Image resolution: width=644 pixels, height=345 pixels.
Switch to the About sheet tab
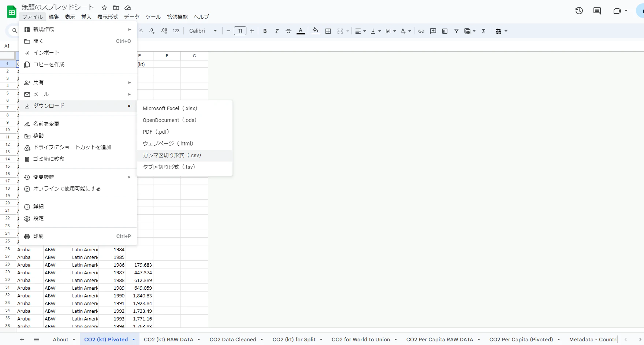[64, 340]
